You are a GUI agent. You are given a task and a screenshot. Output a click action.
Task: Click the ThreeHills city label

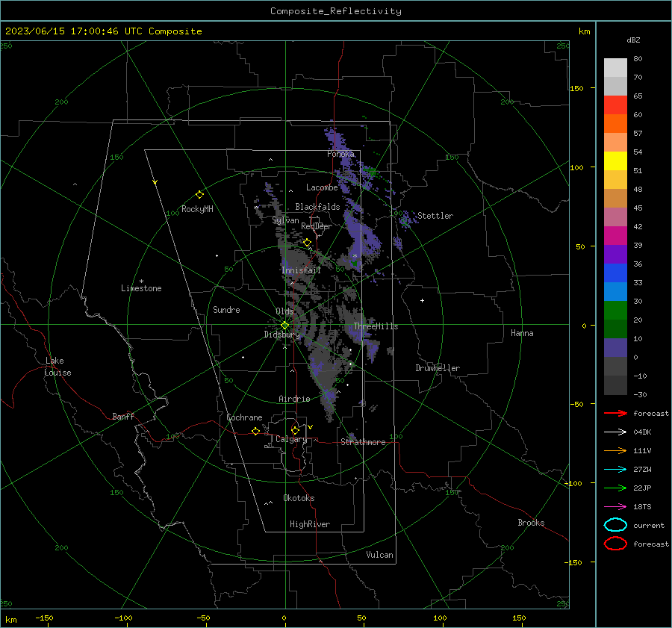coord(376,326)
